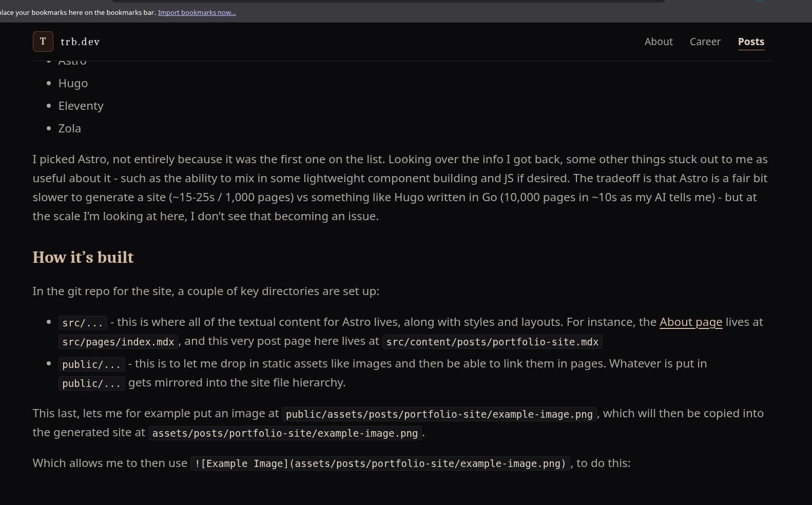Click the T logo icon
The height and width of the screenshot is (505, 812).
point(43,42)
